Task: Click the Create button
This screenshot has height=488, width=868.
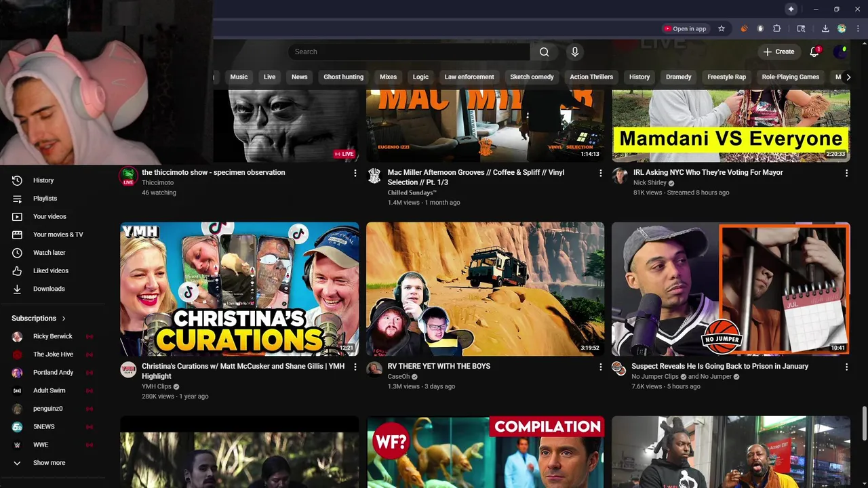Action: [778, 52]
